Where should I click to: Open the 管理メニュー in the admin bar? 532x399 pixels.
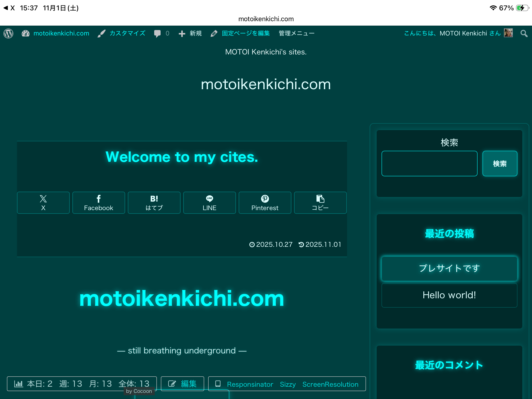(x=296, y=33)
